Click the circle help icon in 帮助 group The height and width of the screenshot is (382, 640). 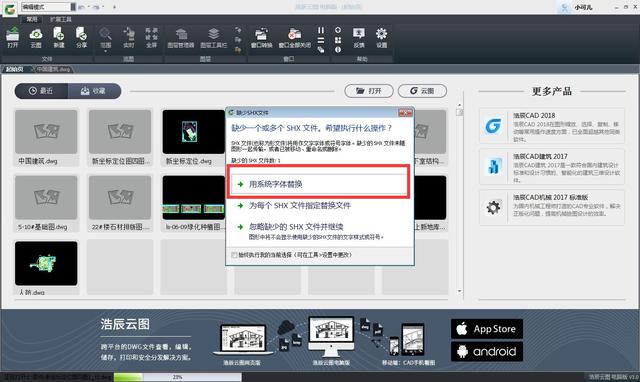coord(338,30)
